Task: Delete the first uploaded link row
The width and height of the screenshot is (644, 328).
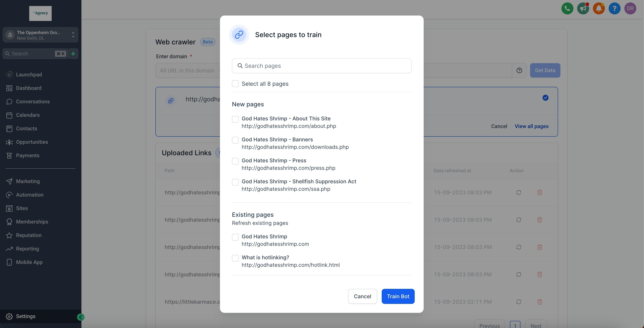Action: click(540, 192)
